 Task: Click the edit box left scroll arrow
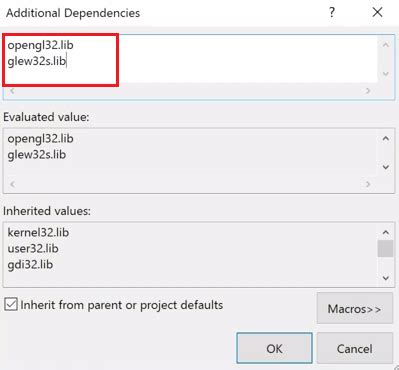click(12, 90)
